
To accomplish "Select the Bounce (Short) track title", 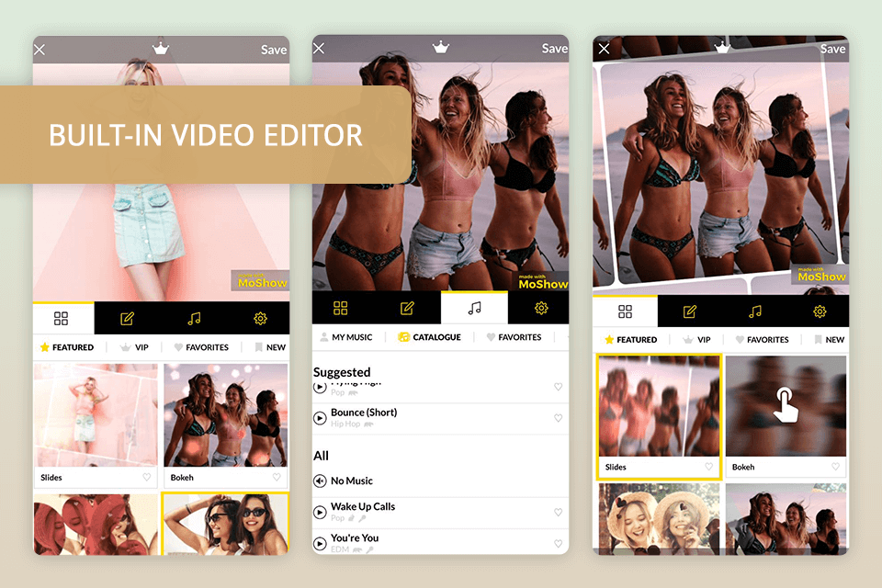I will 364,413.
